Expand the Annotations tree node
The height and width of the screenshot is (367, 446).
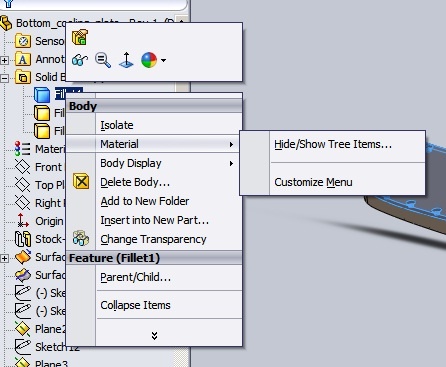4,60
